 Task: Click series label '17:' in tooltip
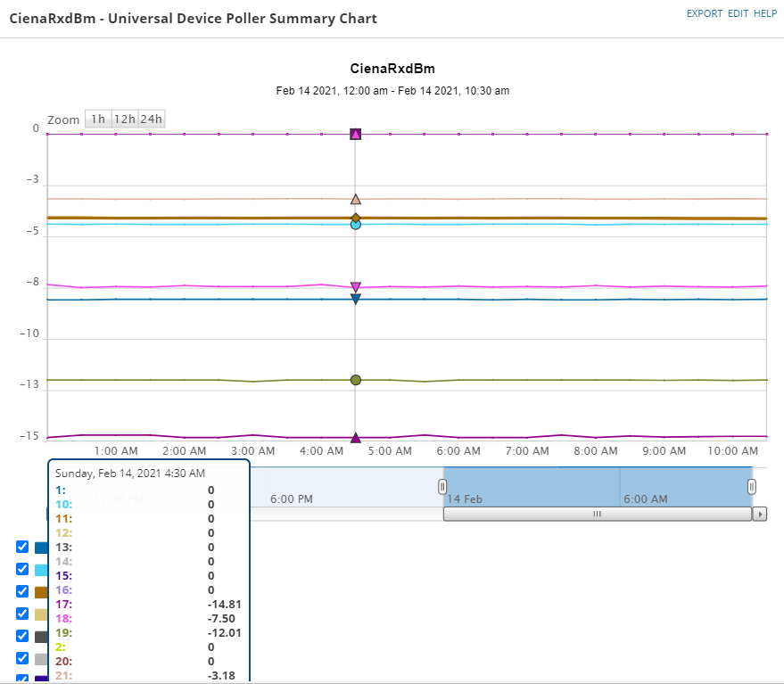click(x=64, y=604)
